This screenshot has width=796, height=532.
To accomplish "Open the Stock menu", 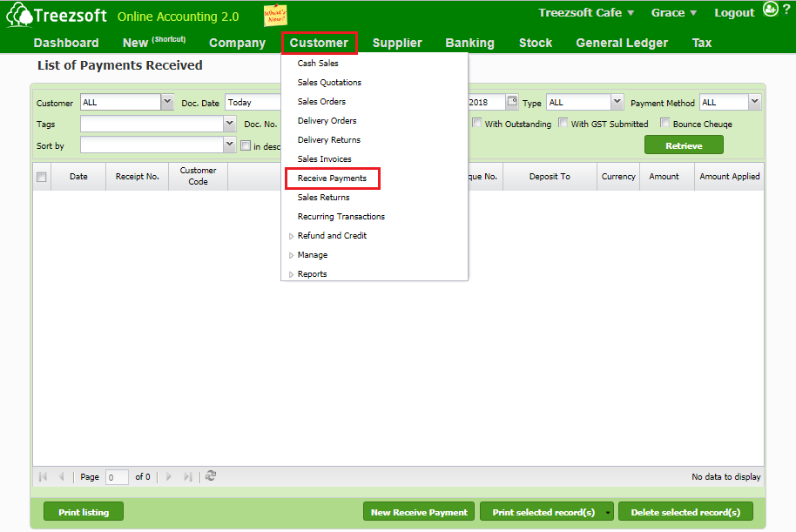I will pyautogui.click(x=535, y=43).
